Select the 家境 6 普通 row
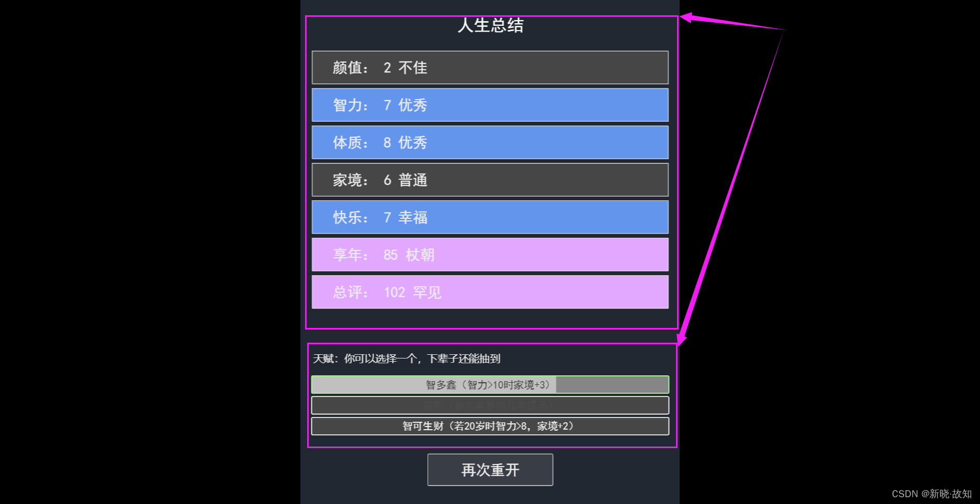This screenshot has height=504, width=980. (490, 180)
